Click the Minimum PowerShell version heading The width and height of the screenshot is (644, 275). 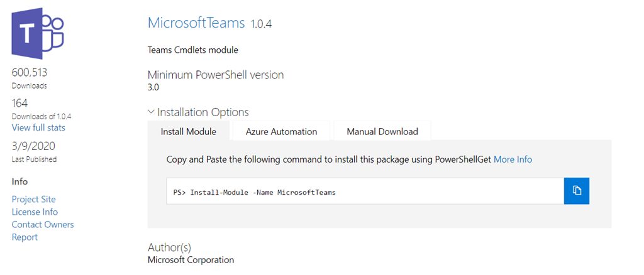[x=216, y=75]
